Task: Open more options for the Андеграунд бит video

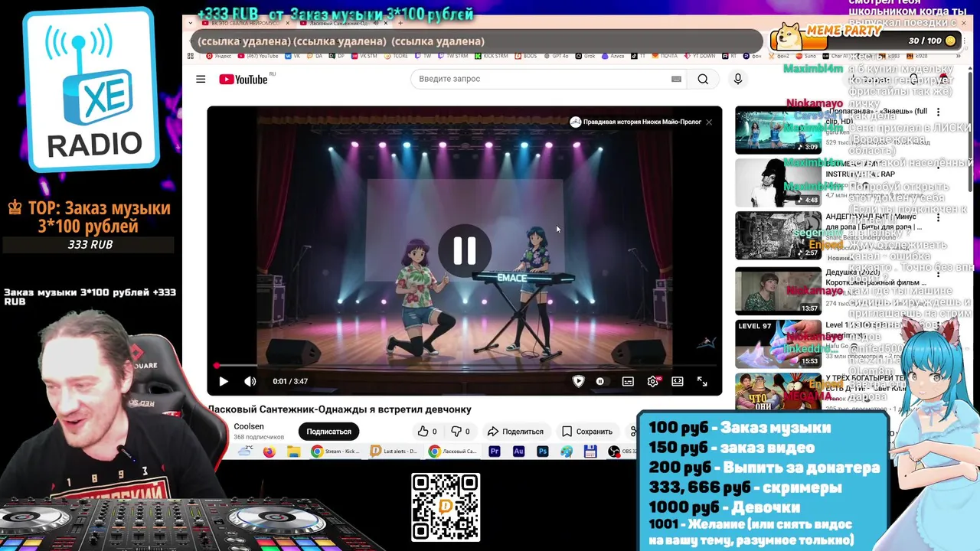Action: click(x=939, y=217)
